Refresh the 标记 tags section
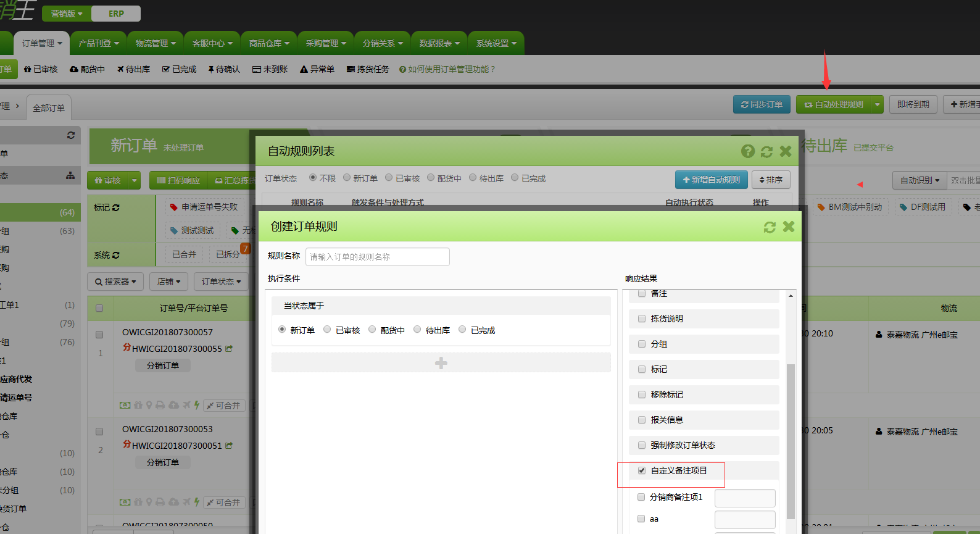The height and width of the screenshot is (534, 980). tap(116, 207)
